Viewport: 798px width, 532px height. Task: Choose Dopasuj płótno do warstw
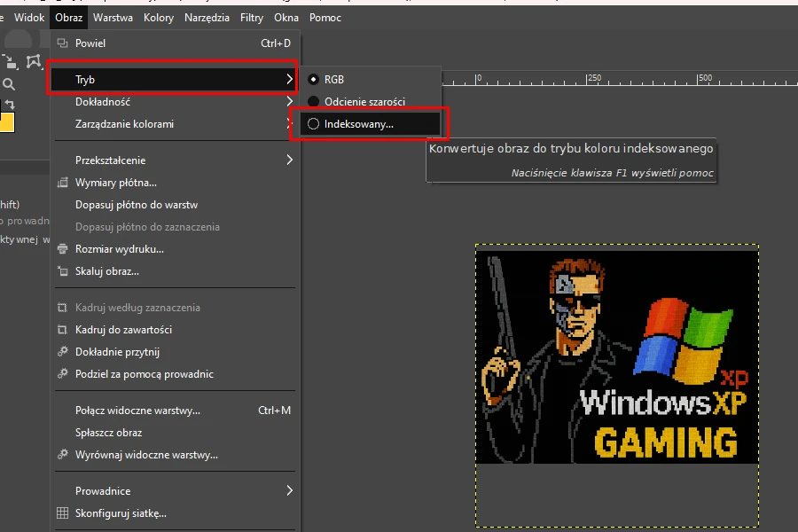coord(175,205)
